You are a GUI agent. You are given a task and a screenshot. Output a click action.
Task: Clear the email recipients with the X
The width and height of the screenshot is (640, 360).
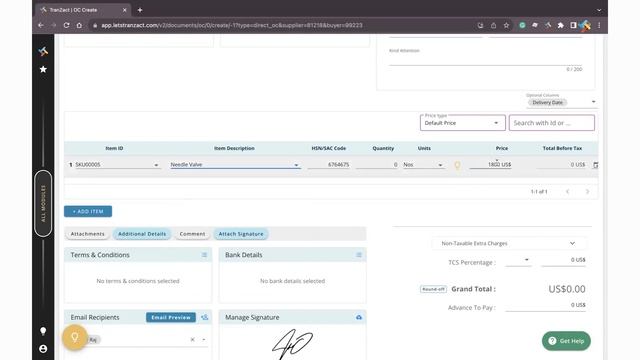[x=192, y=340]
